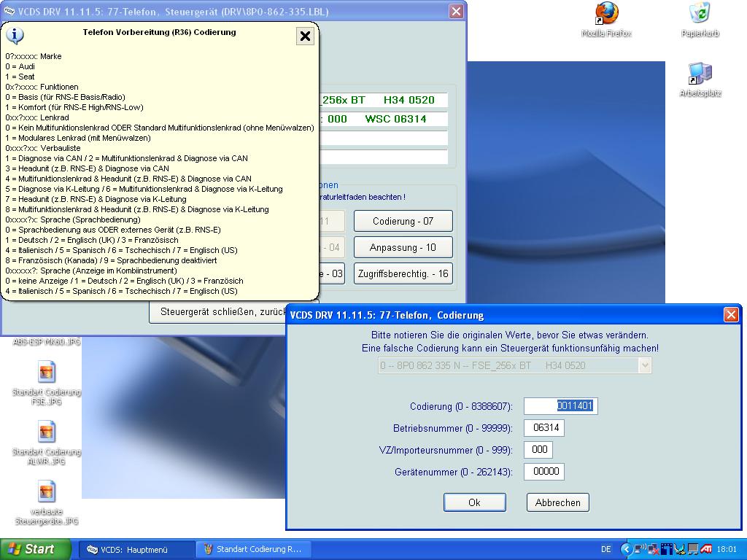The image size is (747, 560).
Task: Select the verbaute Steuergeräte.JPG desktop file
Action: (x=46, y=491)
